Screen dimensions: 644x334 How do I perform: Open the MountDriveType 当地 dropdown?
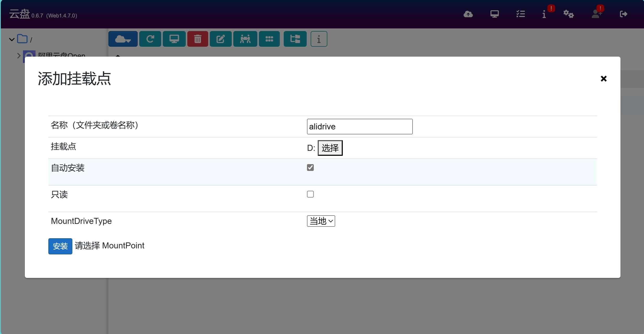[321, 221]
